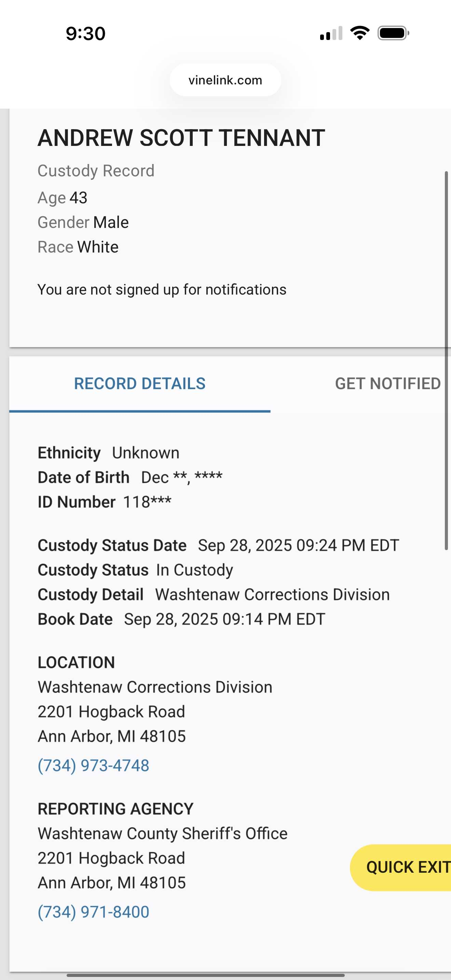The height and width of the screenshot is (980, 451).
Task: Tap the cellular signal bars icon
Action: 331,33
